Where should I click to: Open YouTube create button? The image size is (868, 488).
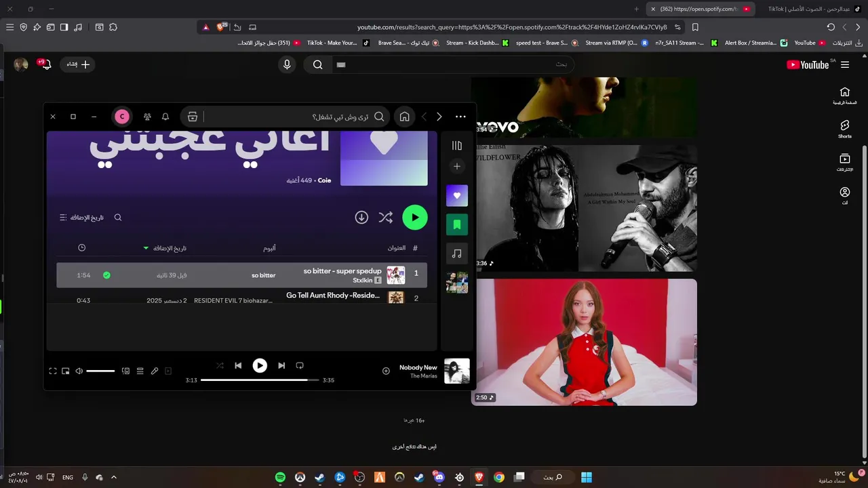79,64
